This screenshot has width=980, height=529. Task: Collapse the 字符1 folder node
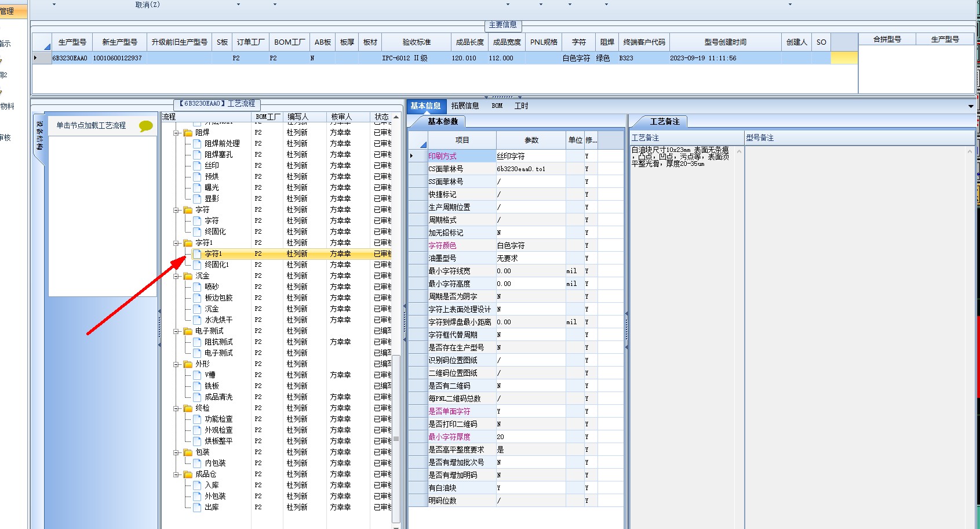[x=176, y=243]
